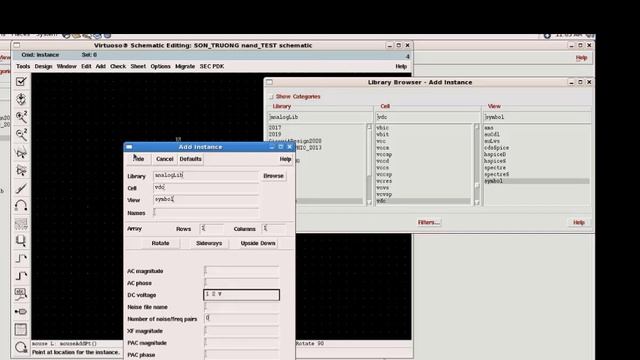Click the Rows input field

point(211,229)
